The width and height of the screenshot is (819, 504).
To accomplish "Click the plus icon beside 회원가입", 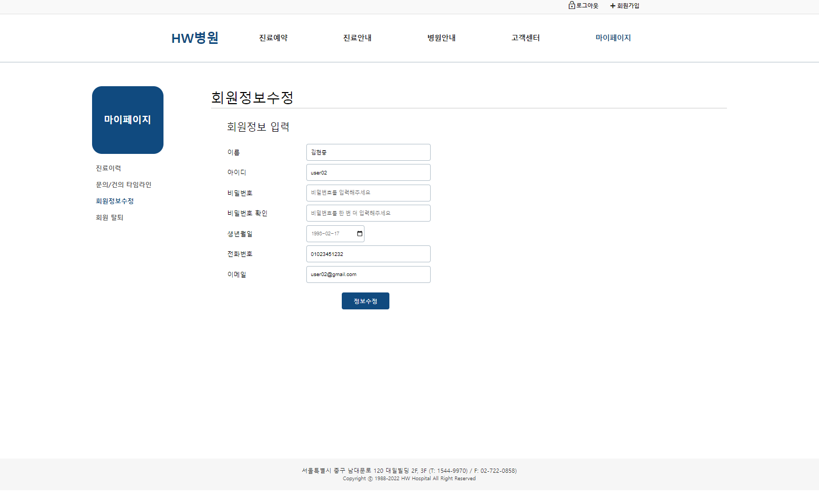I will [x=612, y=6].
